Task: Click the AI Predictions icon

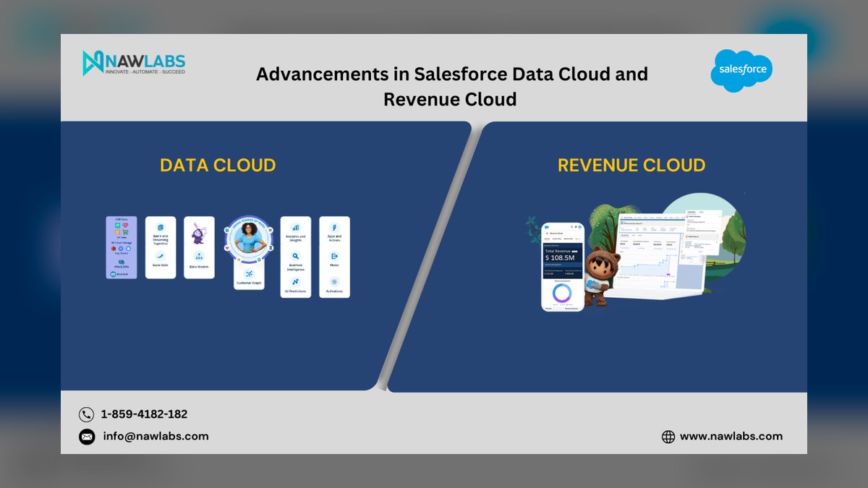Action: click(x=295, y=281)
